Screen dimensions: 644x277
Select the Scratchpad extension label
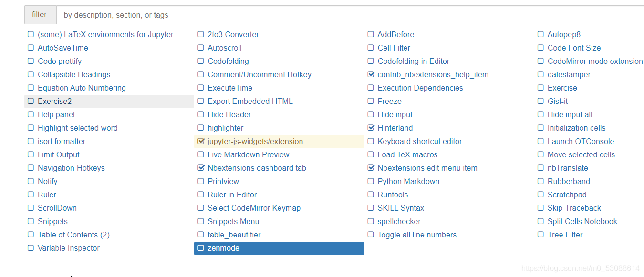[567, 195]
